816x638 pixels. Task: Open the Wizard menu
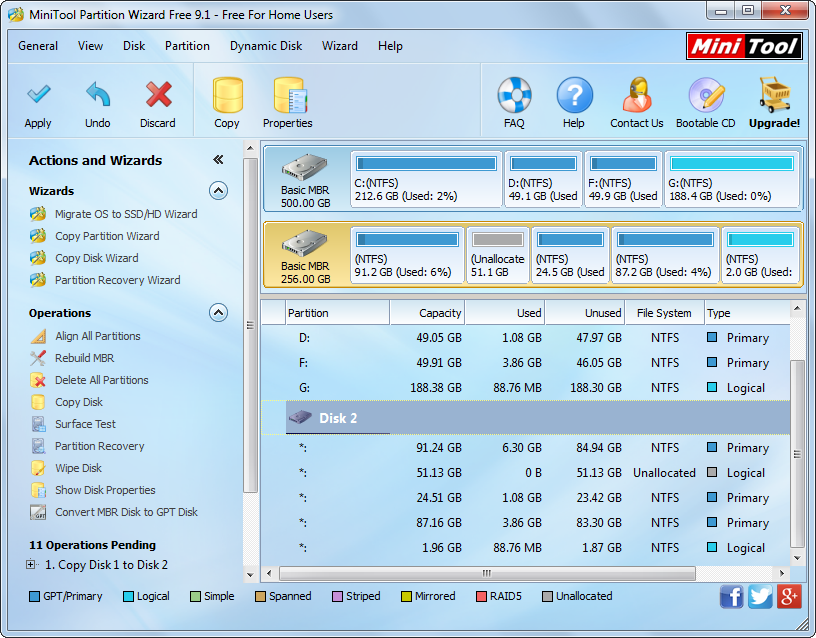340,46
